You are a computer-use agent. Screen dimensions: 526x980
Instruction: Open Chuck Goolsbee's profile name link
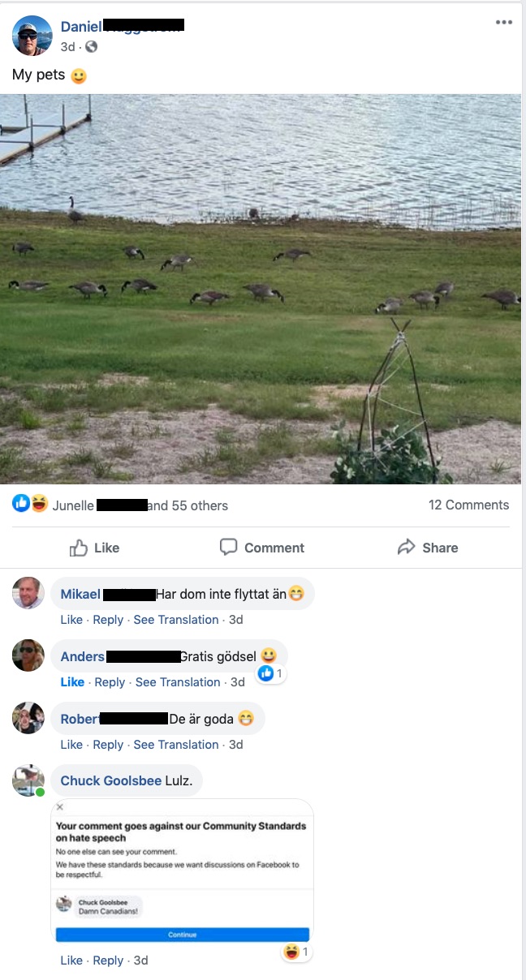(111, 780)
